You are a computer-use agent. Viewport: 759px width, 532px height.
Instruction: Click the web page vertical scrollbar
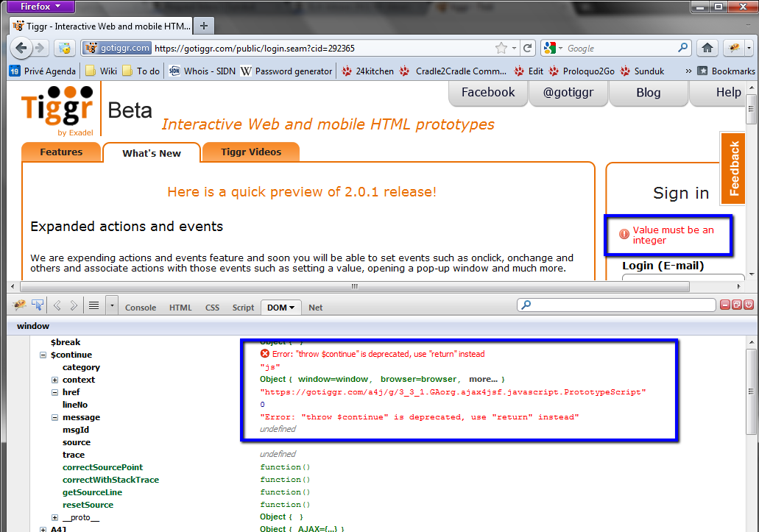point(751,110)
